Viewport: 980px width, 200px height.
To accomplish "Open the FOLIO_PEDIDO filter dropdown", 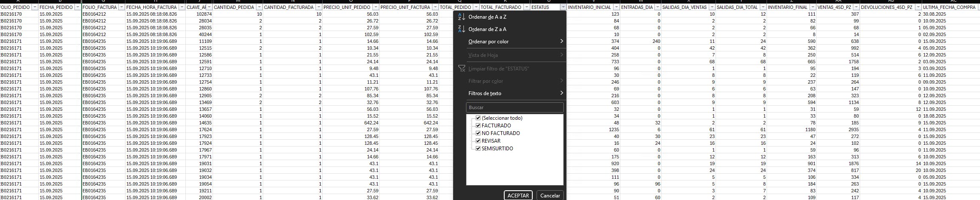I will [x=34, y=7].
